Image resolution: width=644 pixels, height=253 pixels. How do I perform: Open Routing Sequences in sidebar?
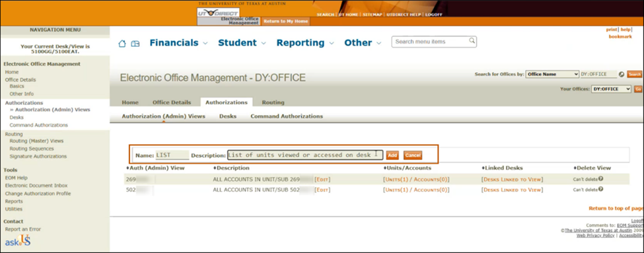point(32,149)
